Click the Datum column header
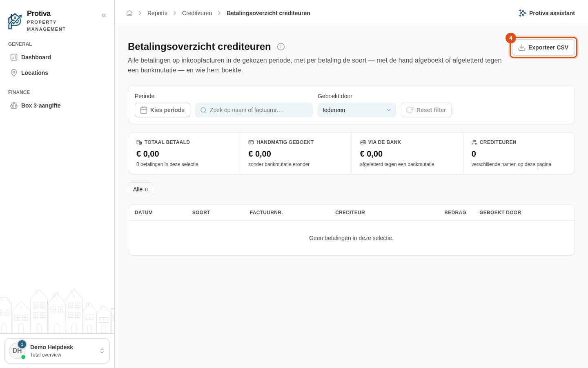Image resolution: width=588 pixels, height=368 pixels. tap(144, 213)
